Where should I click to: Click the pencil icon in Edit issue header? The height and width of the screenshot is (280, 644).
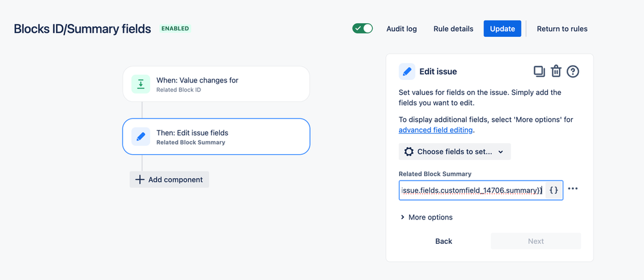pyautogui.click(x=407, y=72)
